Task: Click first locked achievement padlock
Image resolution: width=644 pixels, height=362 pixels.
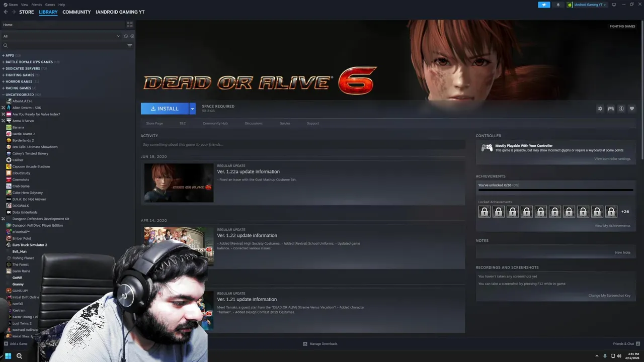Action: coord(485,212)
